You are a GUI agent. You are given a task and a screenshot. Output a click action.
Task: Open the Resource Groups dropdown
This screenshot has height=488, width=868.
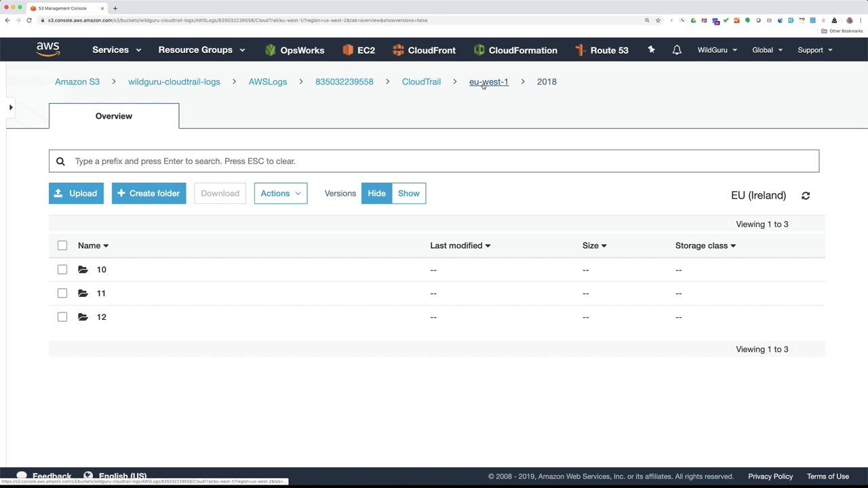tap(201, 50)
